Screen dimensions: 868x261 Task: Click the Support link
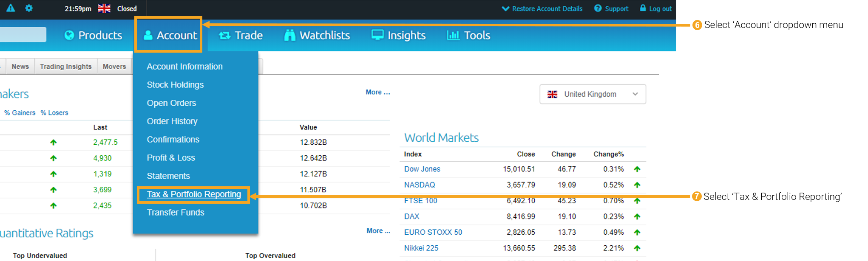(x=616, y=8)
